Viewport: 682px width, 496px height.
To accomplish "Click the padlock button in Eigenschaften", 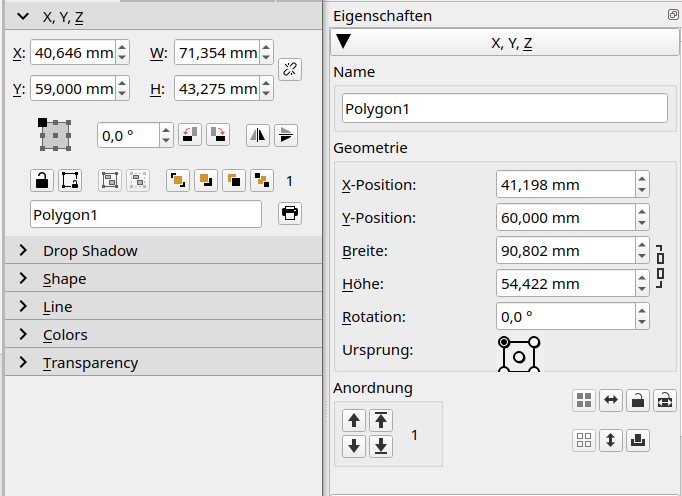I will pos(638,401).
